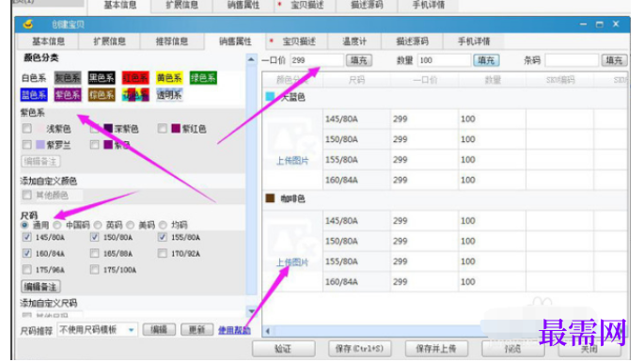644x362 pixels.
Task: Click the 天蓝色 color swatch in table
Action: coord(270,97)
